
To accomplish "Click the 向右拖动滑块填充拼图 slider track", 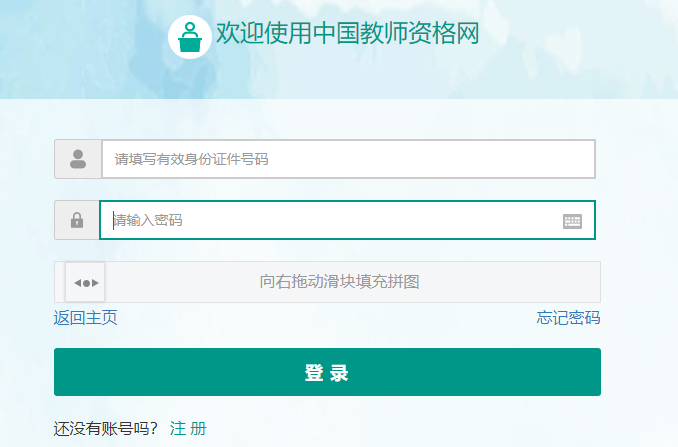I will (340, 282).
